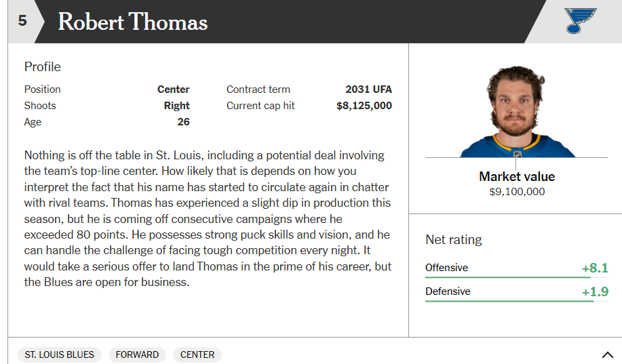Click the Market value heading
The height and width of the screenshot is (364, 622).
(517, 176)
